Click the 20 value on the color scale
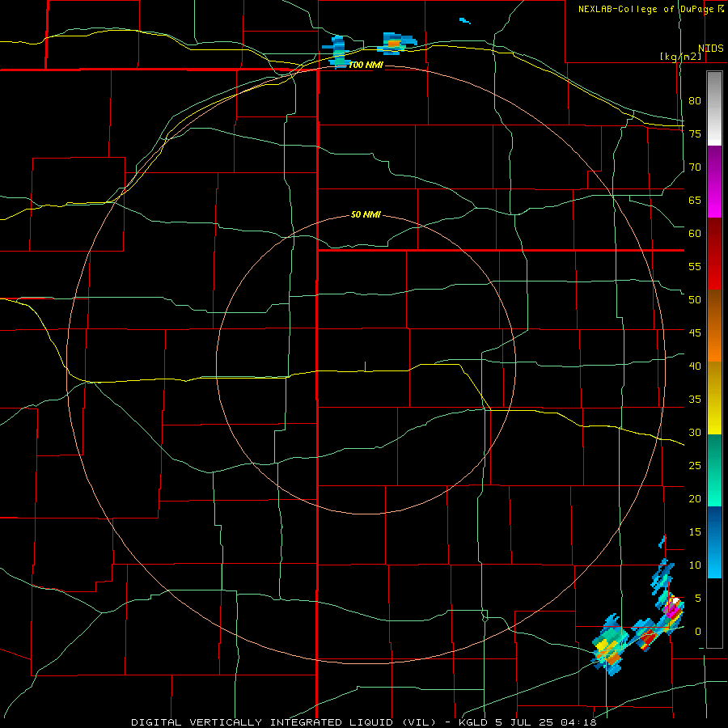The width and height of the screenshot is (728, 728). coord(695,499)
